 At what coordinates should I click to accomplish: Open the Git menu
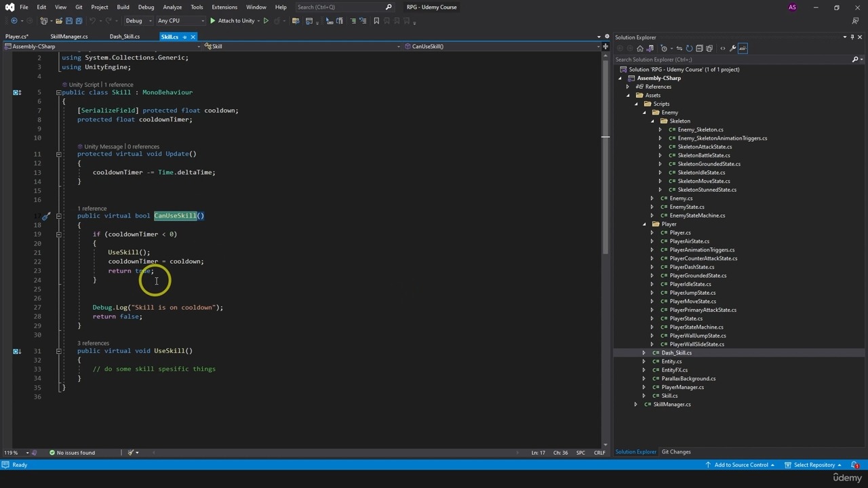(79, 7)
